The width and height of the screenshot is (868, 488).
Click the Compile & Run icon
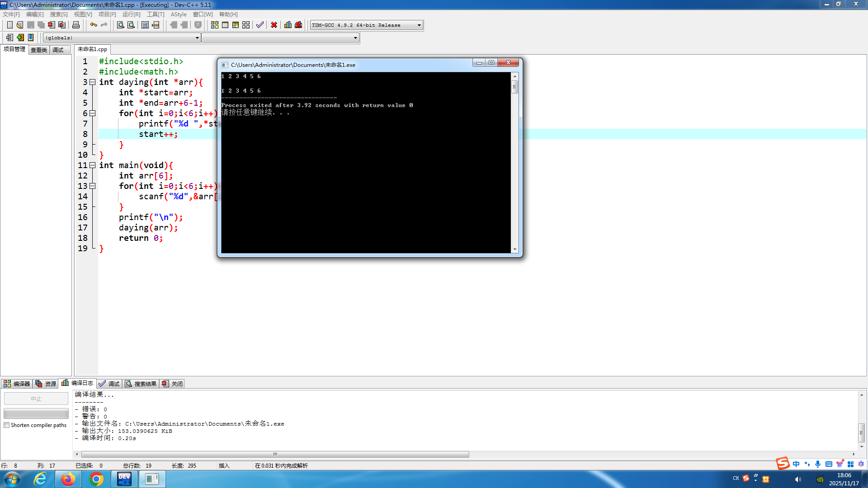click(236, 25)
